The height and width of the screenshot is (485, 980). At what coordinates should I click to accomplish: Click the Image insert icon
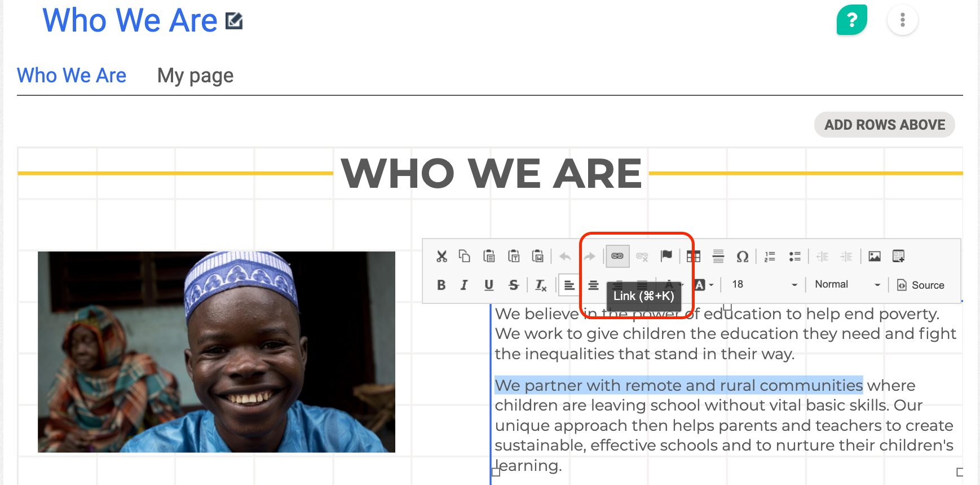tap(875, 257)
